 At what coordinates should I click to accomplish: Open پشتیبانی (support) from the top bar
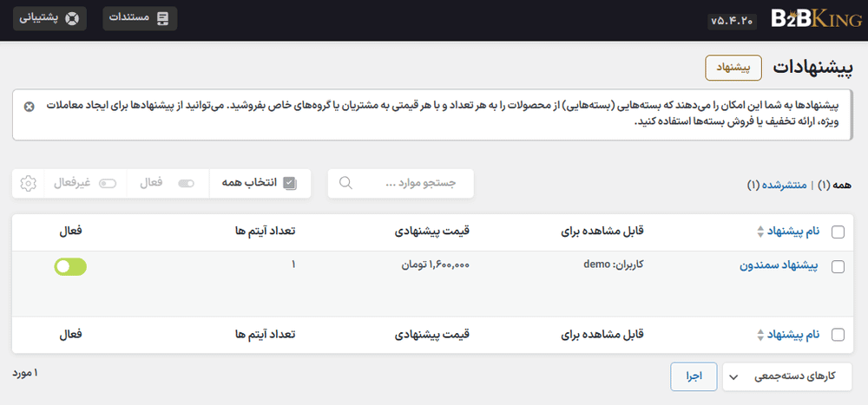pyautogui.click(x=49, y=18)
